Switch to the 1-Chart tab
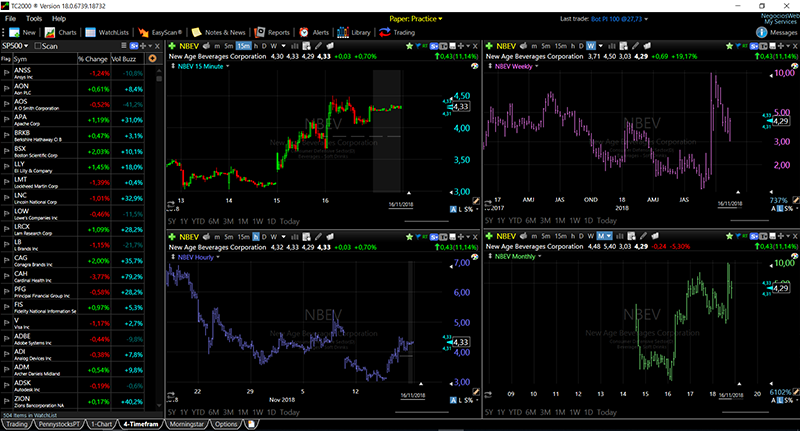This screenshot has width=800, height=431. click(x=101, y=424)
